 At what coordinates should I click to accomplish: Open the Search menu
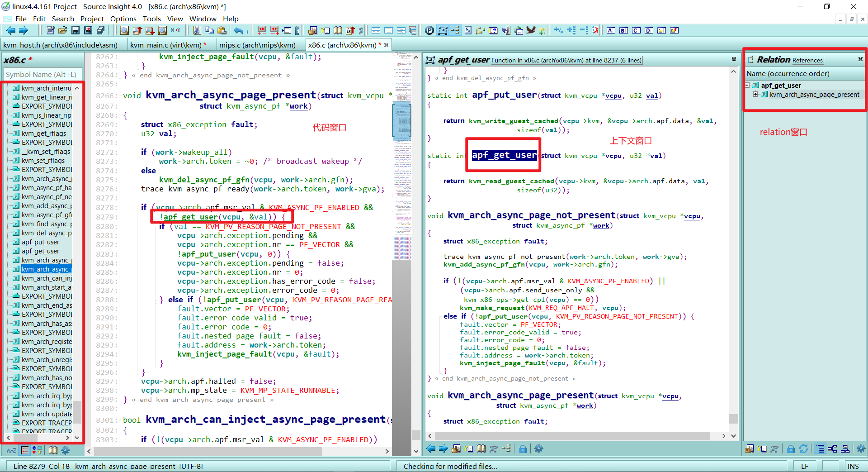pyautogui.click(x=63, y=19)
